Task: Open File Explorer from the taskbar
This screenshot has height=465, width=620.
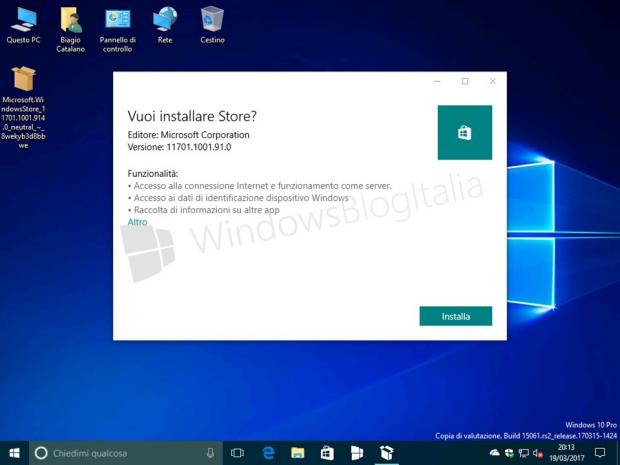Action: coord(297,453)
